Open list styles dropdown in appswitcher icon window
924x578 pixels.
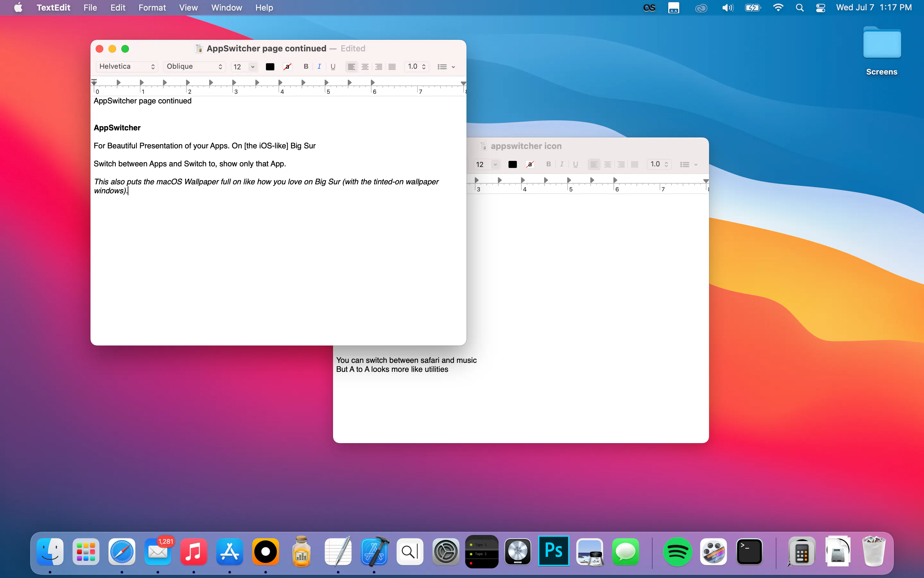pyautogui.click(x=689, y=164)
